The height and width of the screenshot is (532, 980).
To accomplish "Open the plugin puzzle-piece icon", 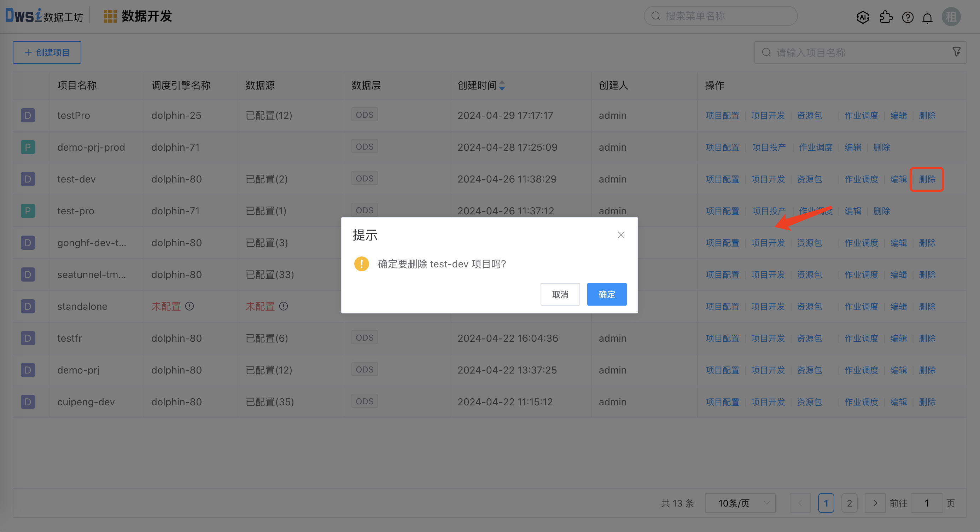I will [886, 17].
